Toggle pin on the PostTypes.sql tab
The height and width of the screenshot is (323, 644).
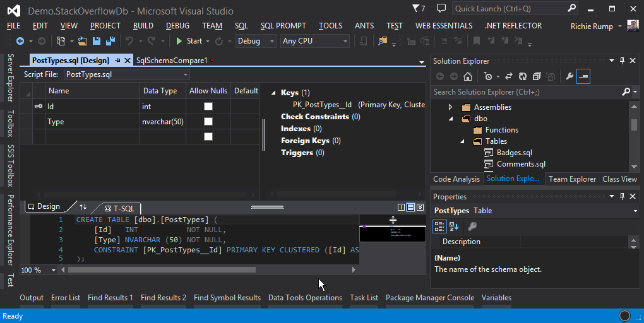click(117, 61)
